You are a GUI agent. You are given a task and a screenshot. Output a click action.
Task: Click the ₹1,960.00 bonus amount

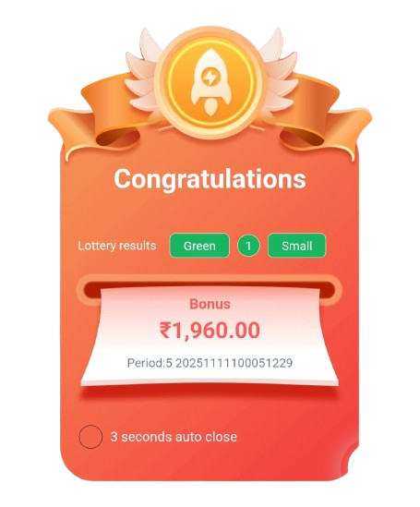pos(210,331)
